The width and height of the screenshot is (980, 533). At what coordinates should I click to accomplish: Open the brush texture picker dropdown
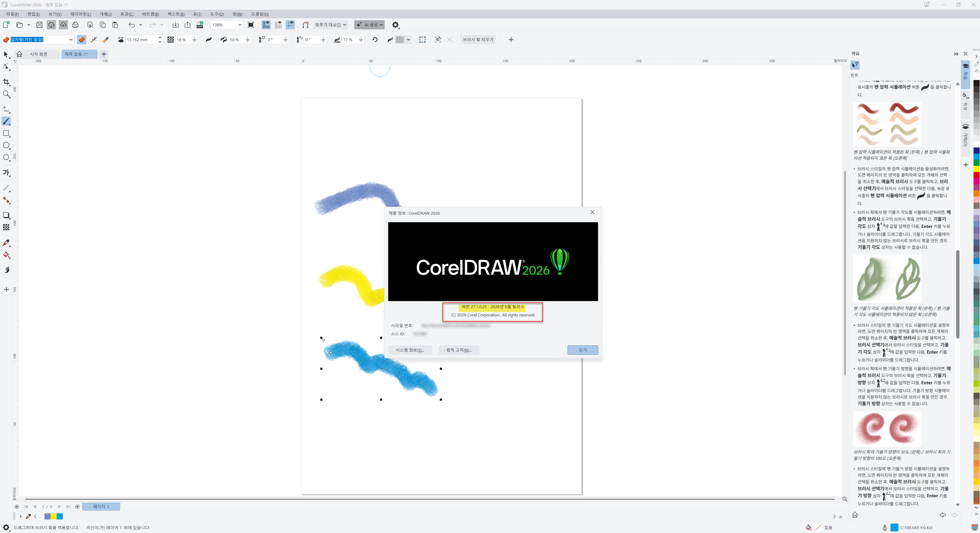coord(403,40)
